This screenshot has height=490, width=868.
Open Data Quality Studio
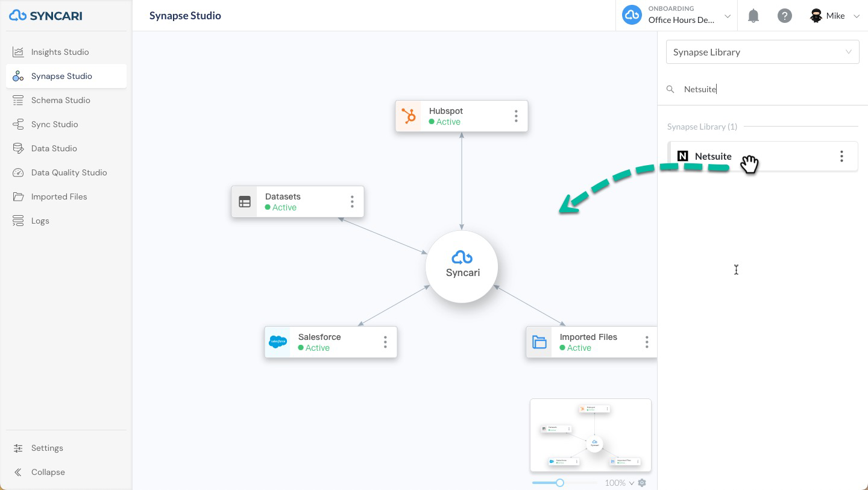tap(66, 172)
